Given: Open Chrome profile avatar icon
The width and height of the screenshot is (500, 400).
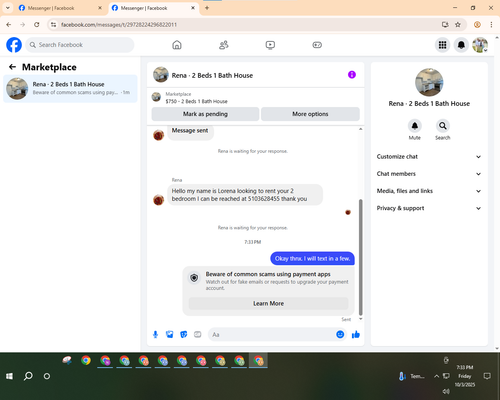Looking at the screenshot, I should tap(477, 25).
